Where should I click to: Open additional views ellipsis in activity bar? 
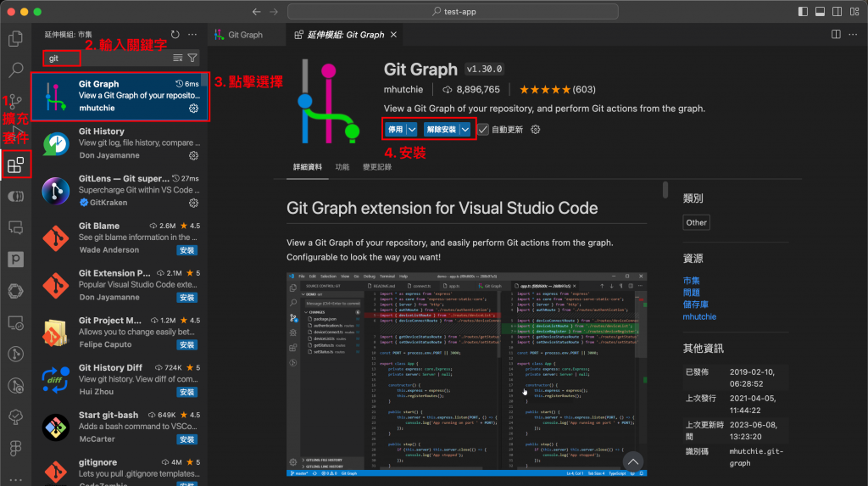(x=15, y=479)
